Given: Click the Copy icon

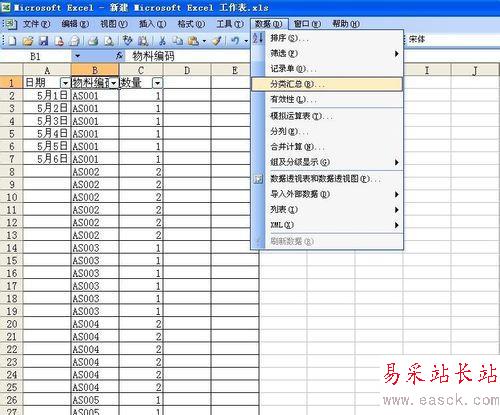Looking at the screenshot, I should tap(178, 41).
